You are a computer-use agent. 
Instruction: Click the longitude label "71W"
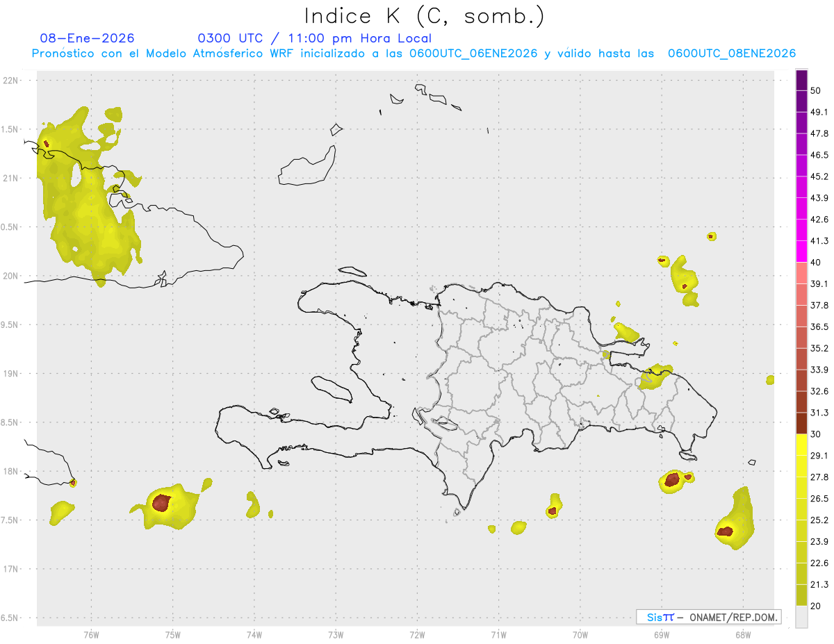click(x=498, y=635)
